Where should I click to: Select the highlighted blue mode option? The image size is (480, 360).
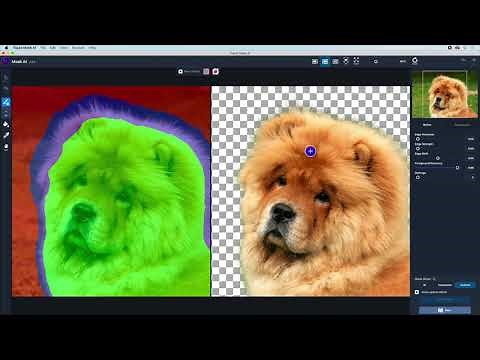click(465, 285)
